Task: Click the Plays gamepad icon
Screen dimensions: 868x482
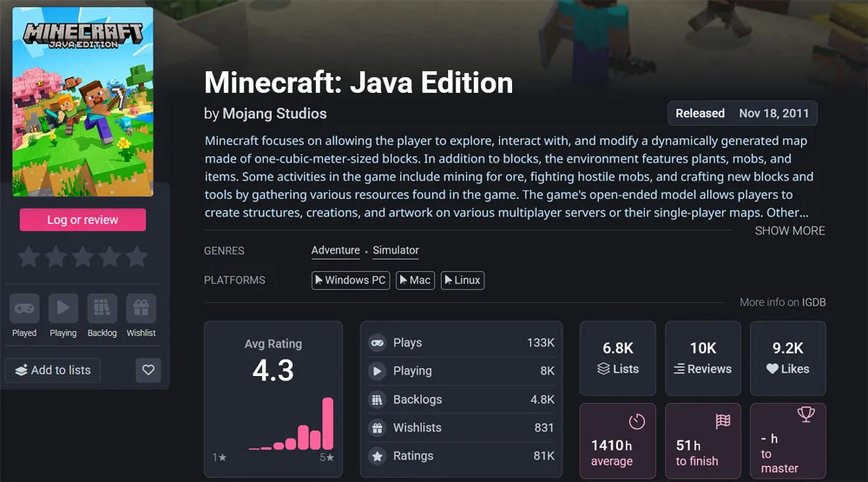Action: (378, 343)
